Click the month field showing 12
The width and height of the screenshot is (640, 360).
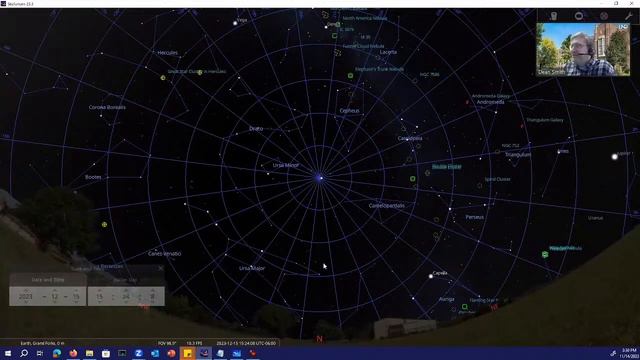point(55,296)
